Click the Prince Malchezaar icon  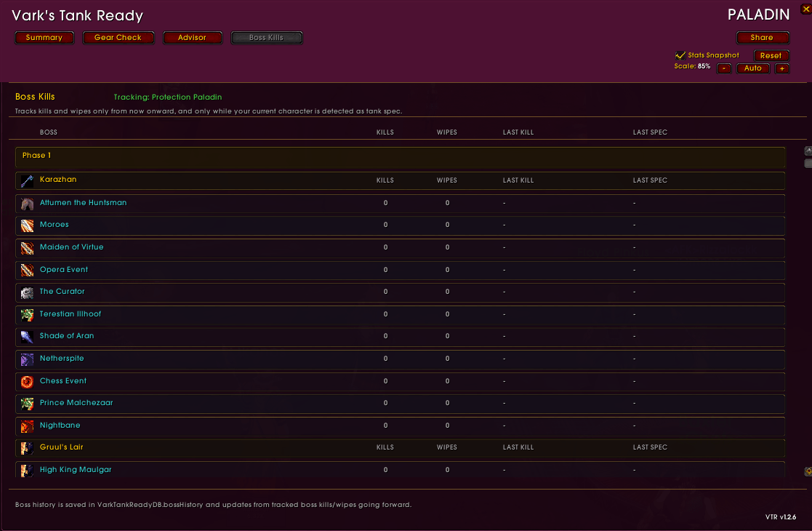click(x=27, y=404)
